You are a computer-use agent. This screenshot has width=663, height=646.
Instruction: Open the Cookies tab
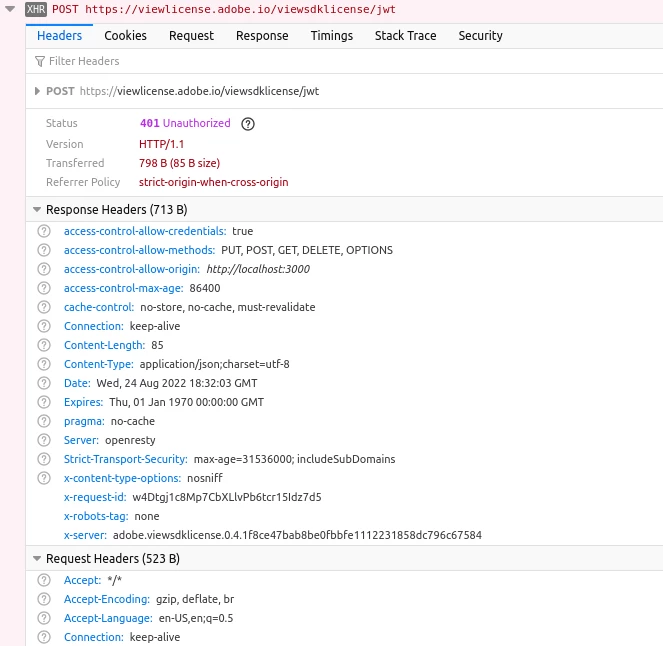(126, 36)
